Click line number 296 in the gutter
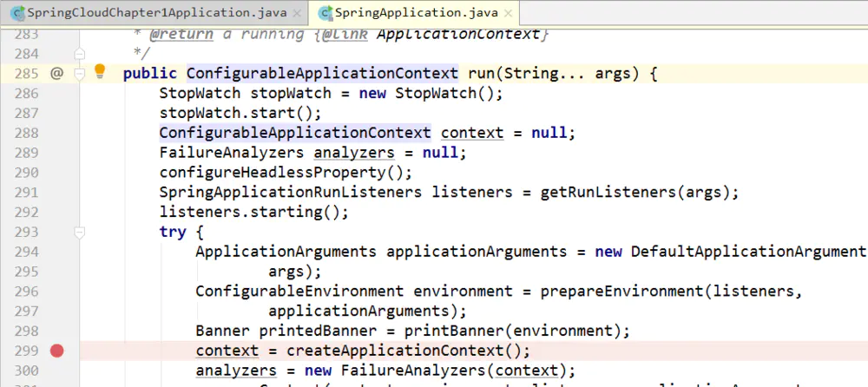868x387 pixels. click(x=27, y=292)
